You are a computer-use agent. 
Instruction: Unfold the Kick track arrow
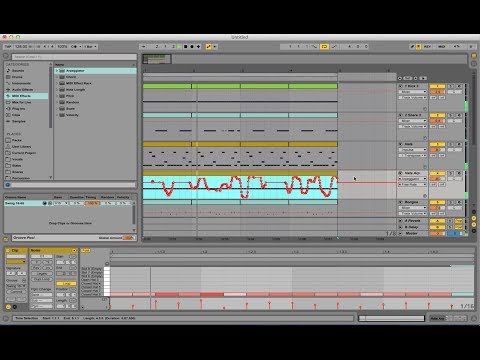401,86
